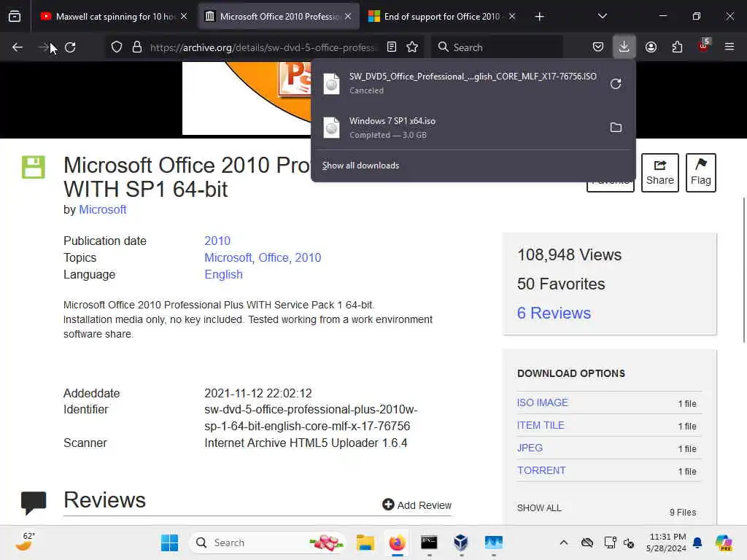List all tabs with the chevron
The width and height of the screenshot is (747, 560).
(602, 16)
